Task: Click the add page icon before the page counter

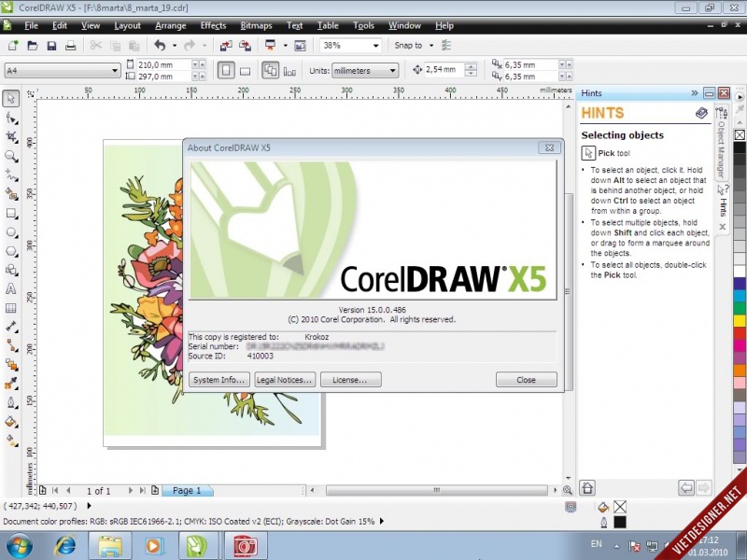Action: click(x=43, y=490)
